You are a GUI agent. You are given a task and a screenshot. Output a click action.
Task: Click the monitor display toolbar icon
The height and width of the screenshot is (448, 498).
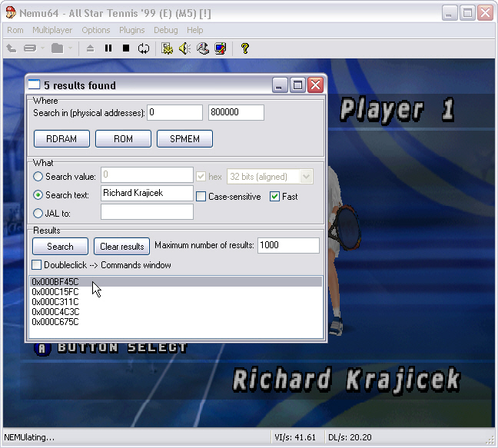221,48
